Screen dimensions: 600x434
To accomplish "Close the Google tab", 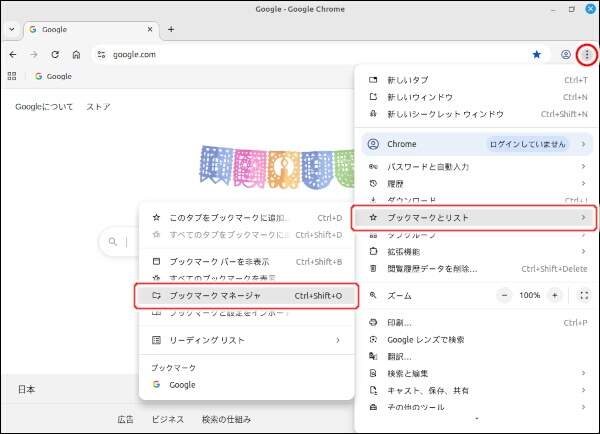I will 150,29.
